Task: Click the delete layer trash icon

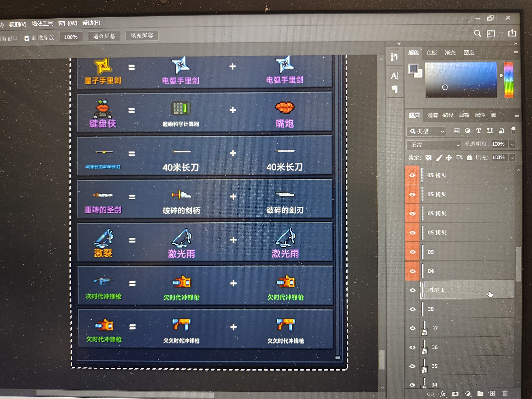Action: point(505,394)
